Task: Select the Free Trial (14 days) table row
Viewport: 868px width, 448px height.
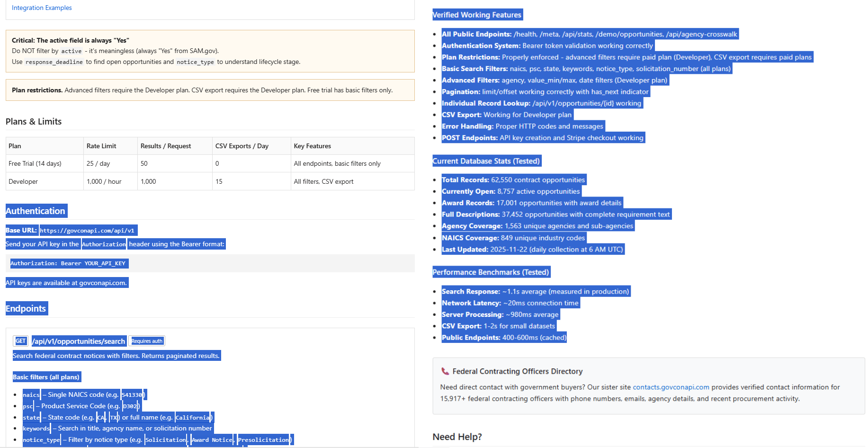Action: (x=210, y=163)
